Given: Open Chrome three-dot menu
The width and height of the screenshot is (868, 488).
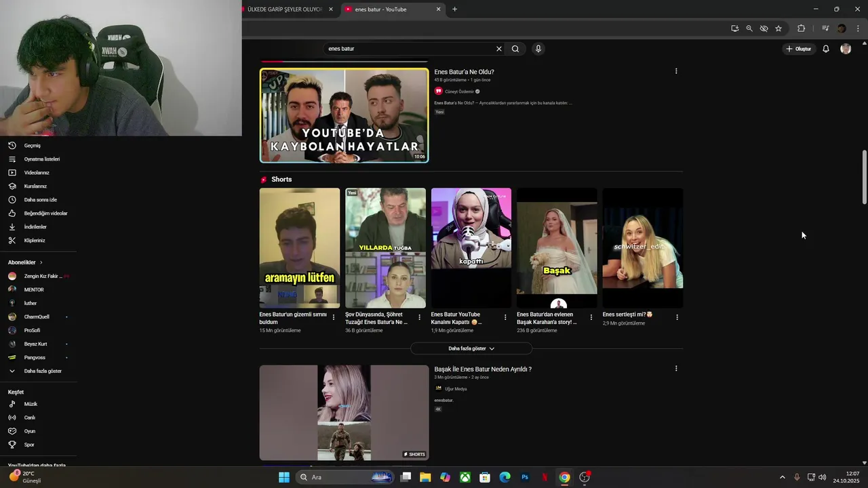Looking at the screenshot, I should [x=859, y=28].
